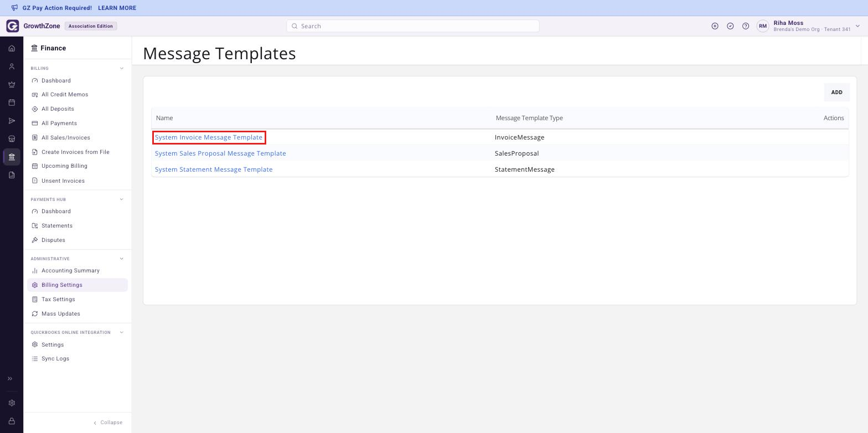This screenshot has width=868, height=433.
Task: Open All Sales/Invoices
Action: click(x=66, y=138)
